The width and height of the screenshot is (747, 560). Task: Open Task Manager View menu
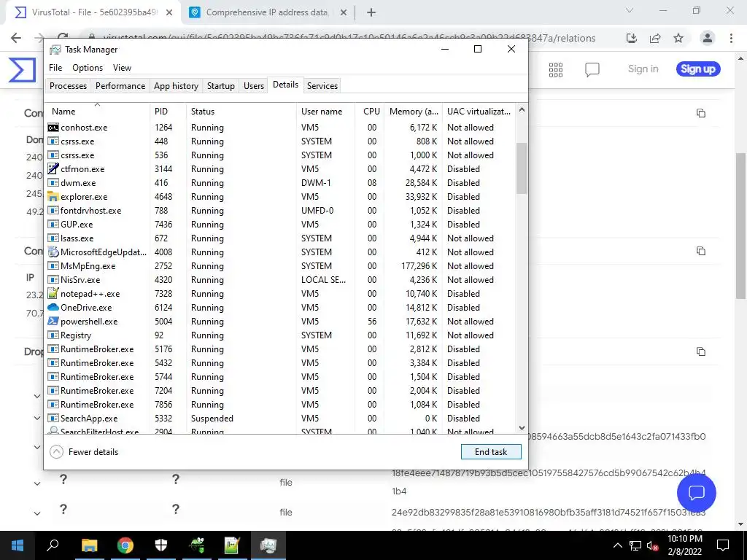coord(122,68)
